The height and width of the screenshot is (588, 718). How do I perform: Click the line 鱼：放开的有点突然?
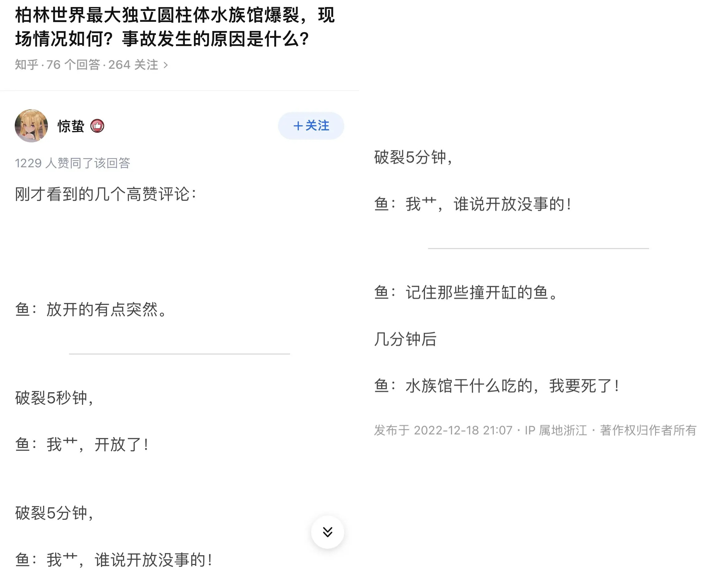91,309
